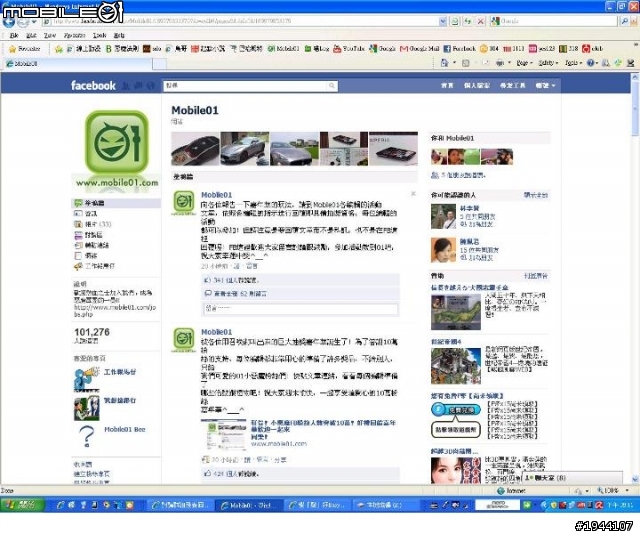Stop page loading with the red X
640x534 pixels.
[x=481, y=21]
